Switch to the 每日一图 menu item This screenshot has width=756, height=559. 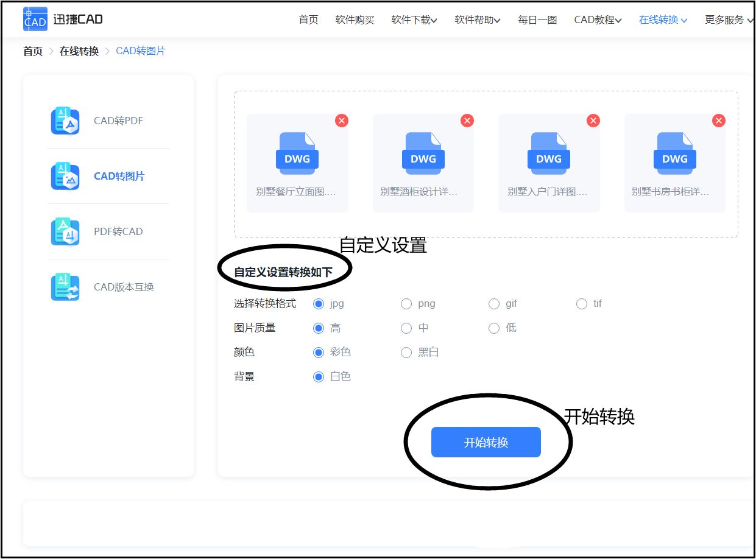(536, 19)
